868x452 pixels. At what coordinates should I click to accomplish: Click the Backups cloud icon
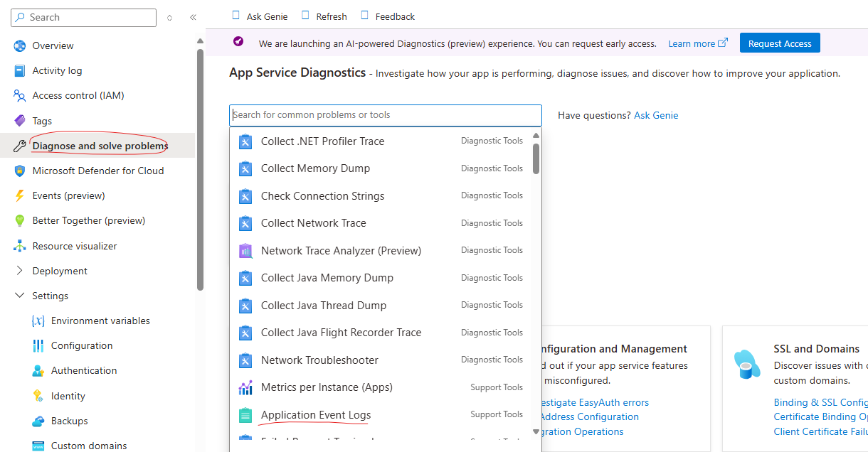[x=38, y=421]
